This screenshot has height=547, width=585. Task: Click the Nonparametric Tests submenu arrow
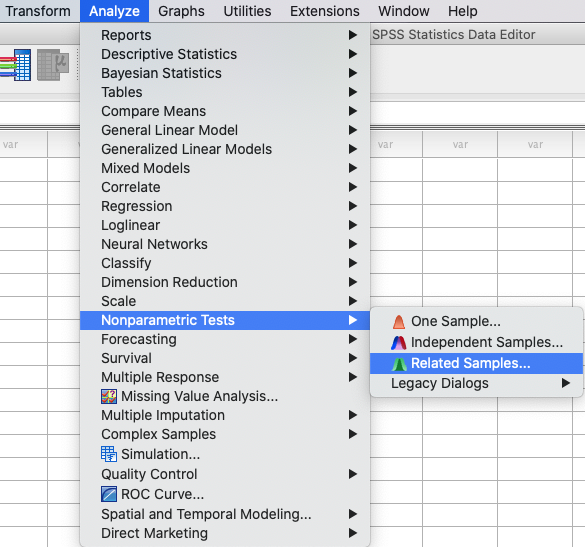tap(353, 320)
